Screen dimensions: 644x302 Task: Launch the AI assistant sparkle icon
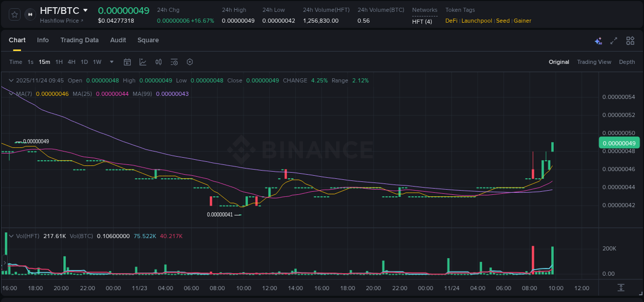point(598,41)
